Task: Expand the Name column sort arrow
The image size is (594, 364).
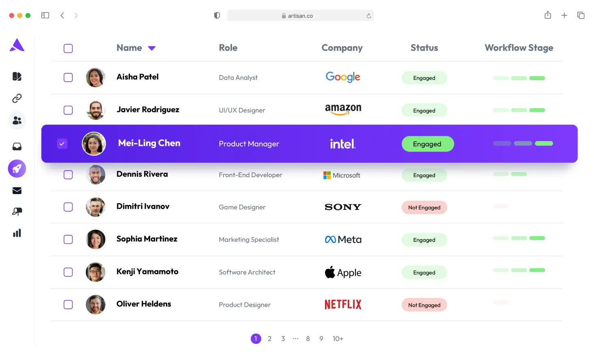Action: click(x=152, y=48)
